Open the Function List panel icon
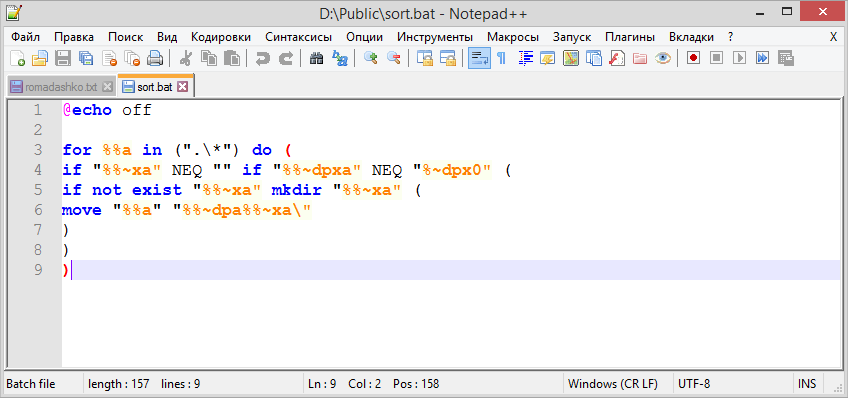Screen dimensions: 848x398 pos(617,58)
